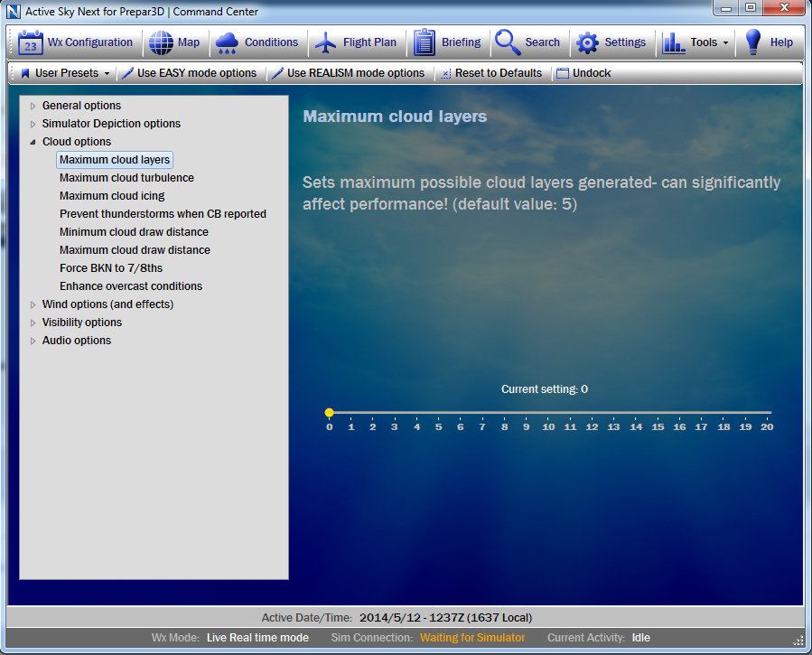Select Maximum cloud icing item

112,196
